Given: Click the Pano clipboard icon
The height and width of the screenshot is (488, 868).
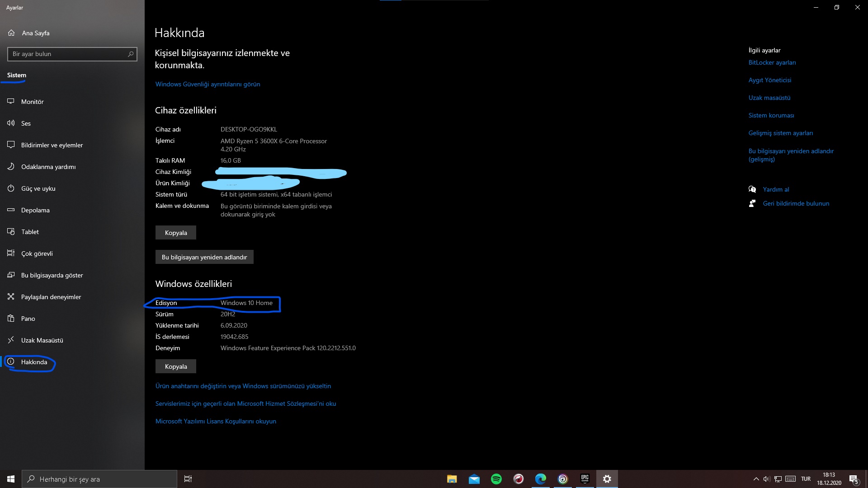Looking at the screenshot, I should [11, 319].
